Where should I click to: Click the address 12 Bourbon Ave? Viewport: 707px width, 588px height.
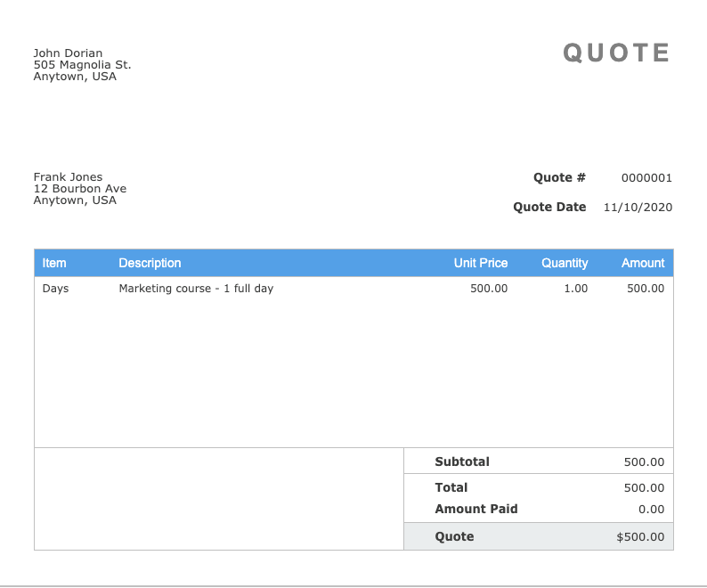[x=80, y=189]
